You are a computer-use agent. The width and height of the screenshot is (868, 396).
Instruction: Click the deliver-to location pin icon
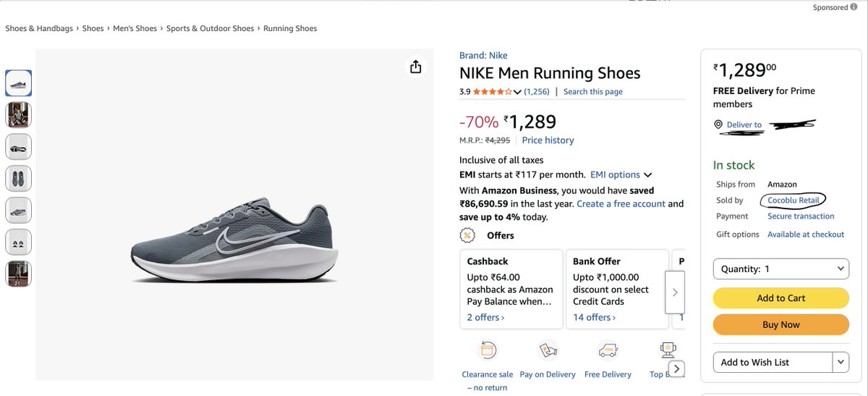(718, 125)
